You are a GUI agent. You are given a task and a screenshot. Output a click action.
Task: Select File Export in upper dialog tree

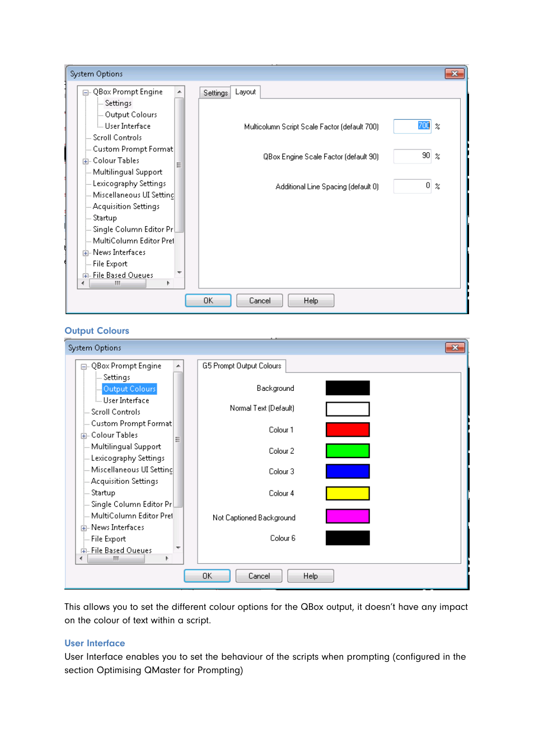click(110, 264)
